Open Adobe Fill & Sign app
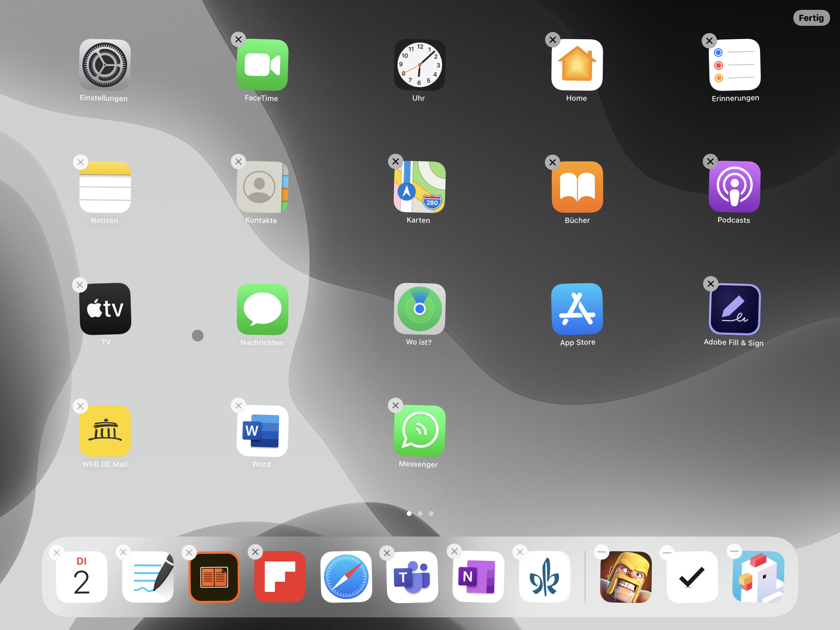 pyautogui.click(x=734, y=309)
